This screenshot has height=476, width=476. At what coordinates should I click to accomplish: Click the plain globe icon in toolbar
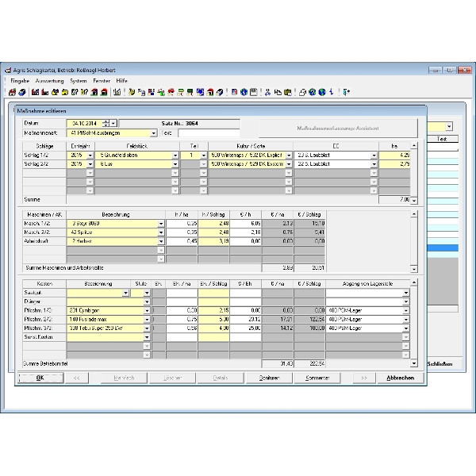322,92
